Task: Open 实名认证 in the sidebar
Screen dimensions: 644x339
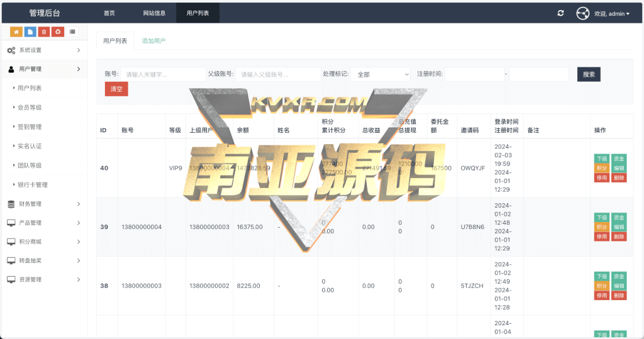Action: (x=30, y=146)
